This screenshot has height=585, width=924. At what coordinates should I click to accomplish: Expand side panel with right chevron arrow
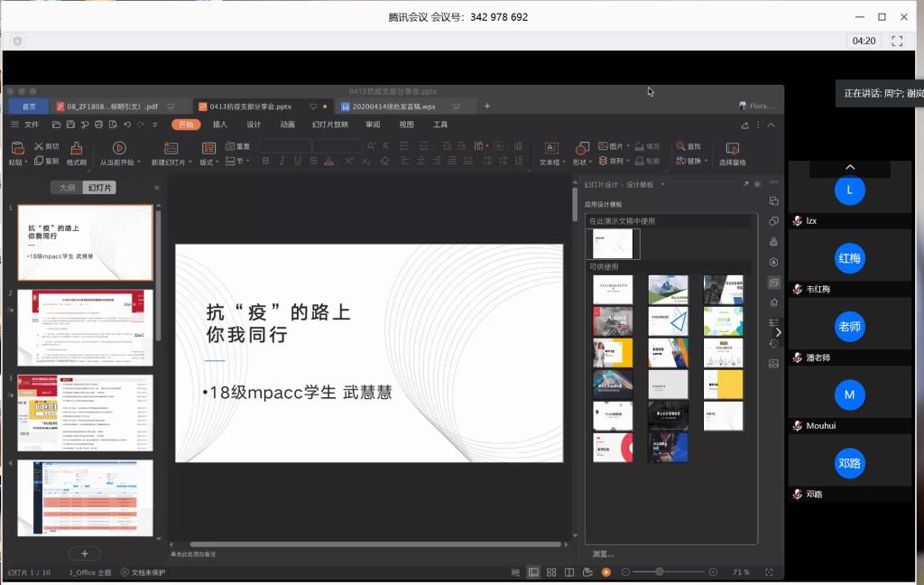(778, 332)
